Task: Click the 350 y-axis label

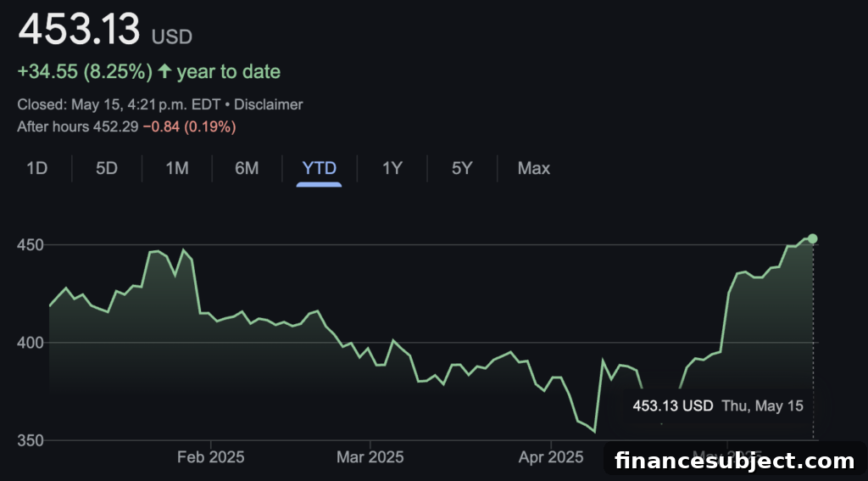Action: pyautogui.click(x=30, y=441)
